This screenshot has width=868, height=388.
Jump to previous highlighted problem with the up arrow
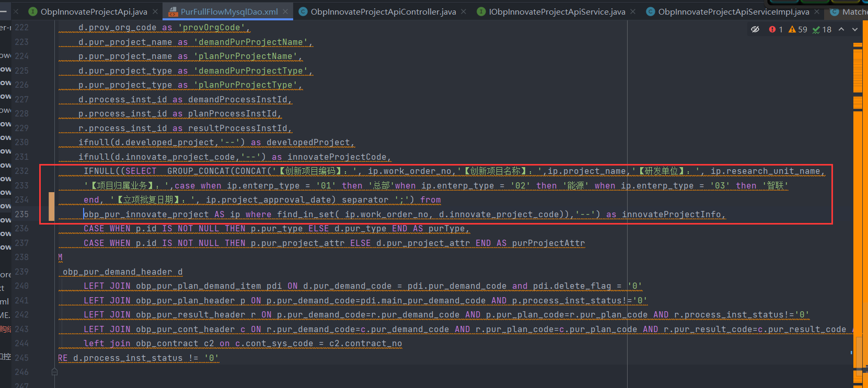click(x=841, y=29)
